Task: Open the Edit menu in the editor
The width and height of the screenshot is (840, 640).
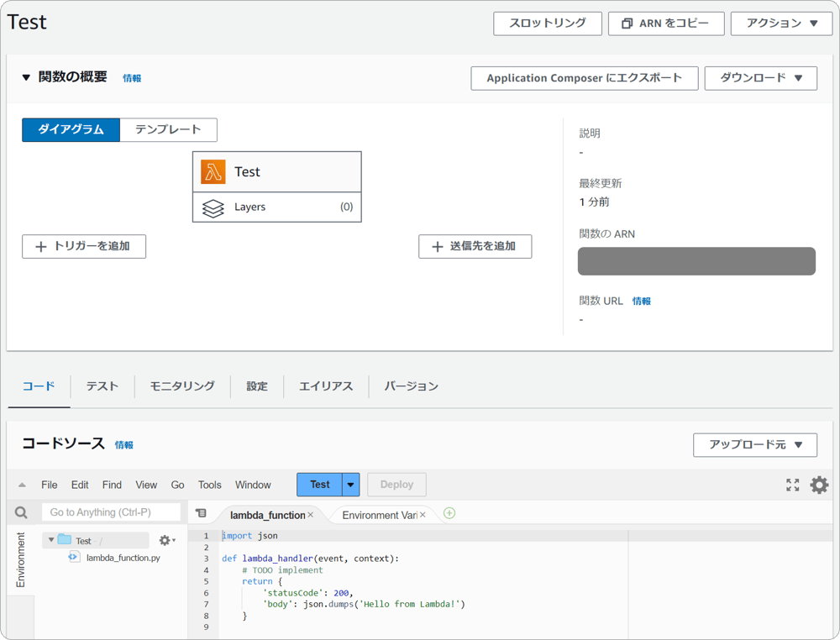Action: pos(80,485)
